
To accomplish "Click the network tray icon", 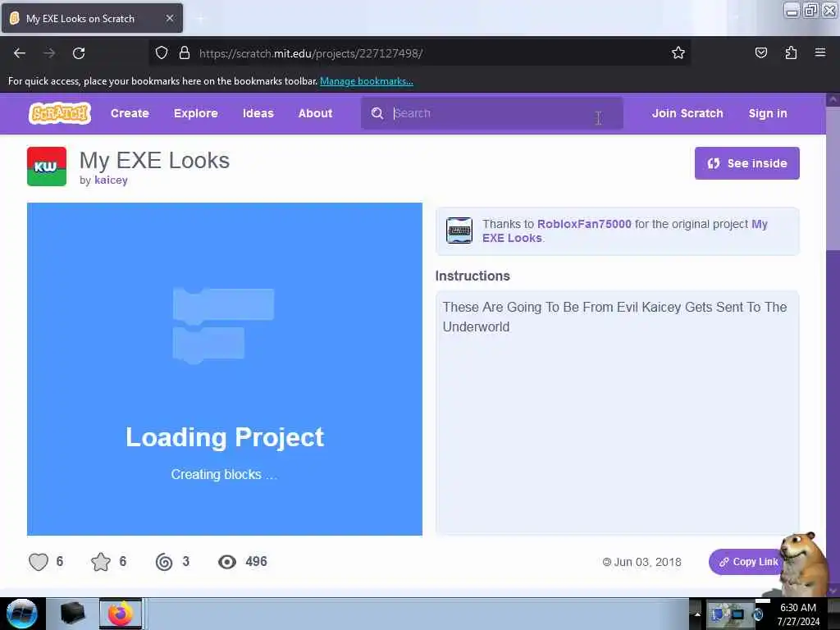I will click(737, 614).
